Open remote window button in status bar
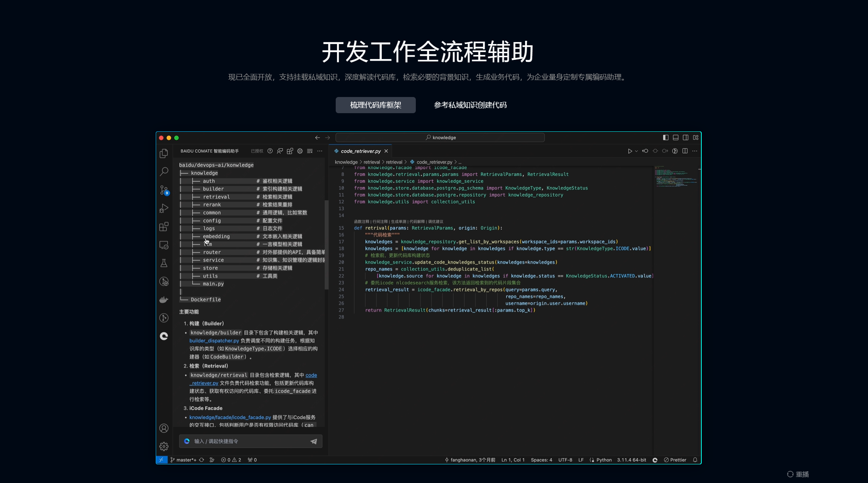This screenshot has width=868, height=483. [161, 460]
